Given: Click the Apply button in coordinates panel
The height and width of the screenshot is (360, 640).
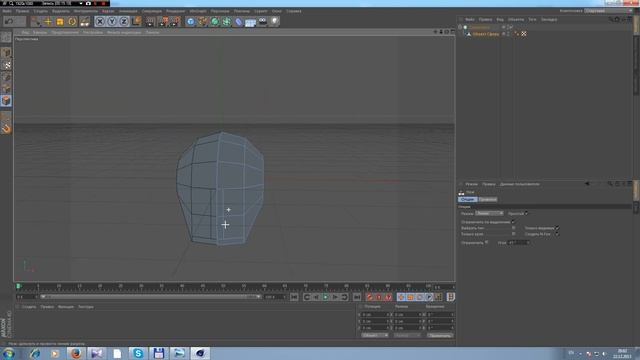Looking at the screenshot, I should click(x=440, y=336).
